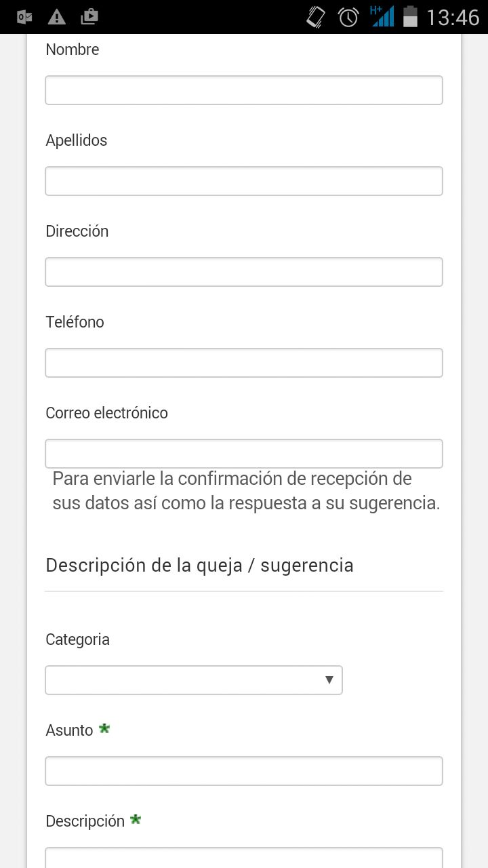Tap the 'Descripción de la queja / sugerencia' heading
488x868 pixels.
click(199, 565)
